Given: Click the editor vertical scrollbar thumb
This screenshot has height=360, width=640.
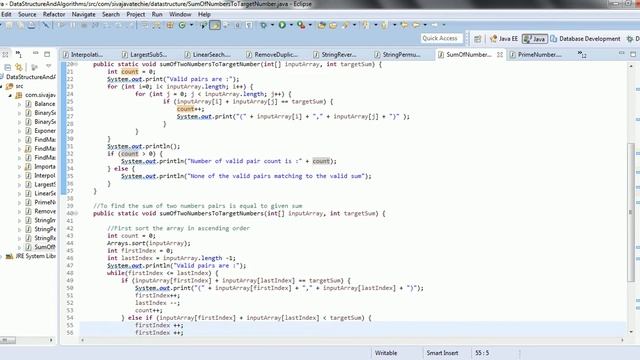Looking at the screenshot, I should point(631,212).
